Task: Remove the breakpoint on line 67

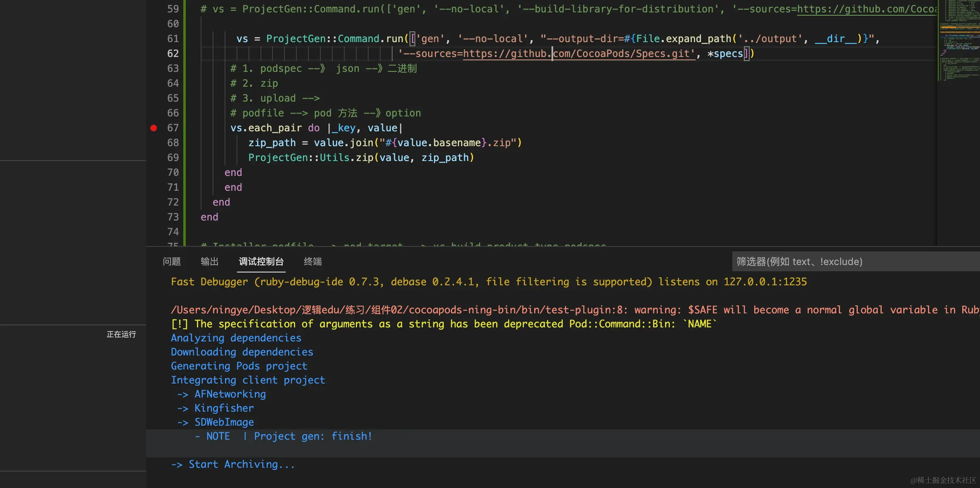Action: click(x=154, y=128)
